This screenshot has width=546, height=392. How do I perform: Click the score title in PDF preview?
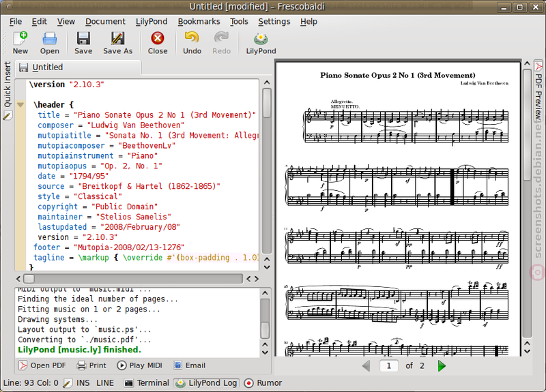pyautogui.click(x=398, y=75)
